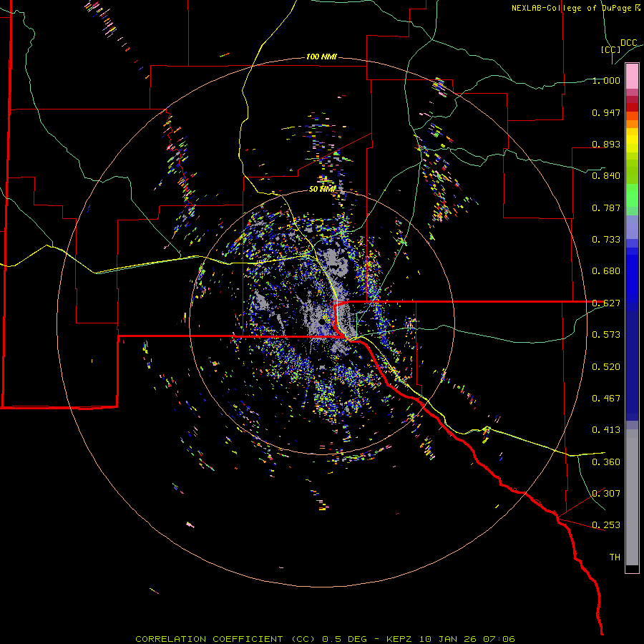Click the 0.307 scale value
The height and width of the screenshot is (644, 644).
tap(606, 494)
